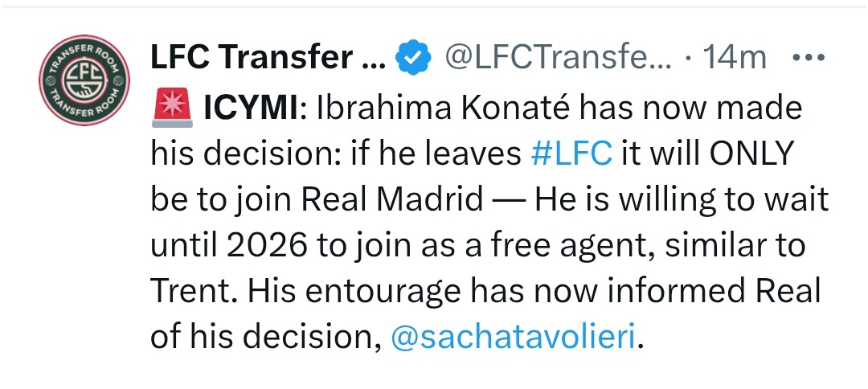Viewport: 868px width, 389px height.
Task: Open the @LFCTransfe... handle
Action: coord(558,57)
